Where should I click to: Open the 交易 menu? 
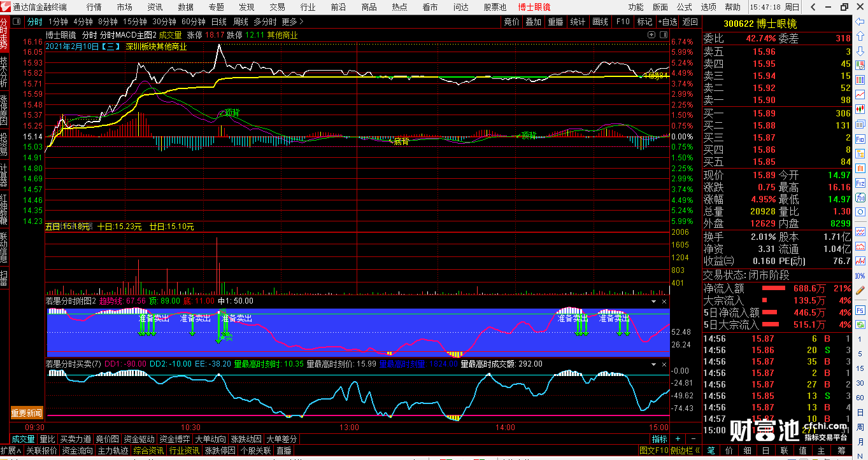click(277, 7)
